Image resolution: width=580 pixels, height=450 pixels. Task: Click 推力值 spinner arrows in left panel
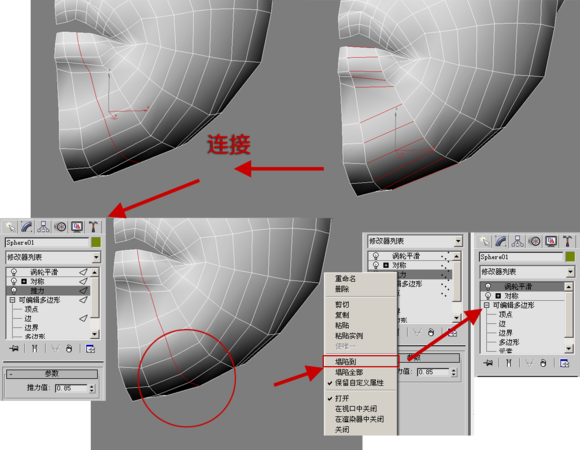[92, 388]
